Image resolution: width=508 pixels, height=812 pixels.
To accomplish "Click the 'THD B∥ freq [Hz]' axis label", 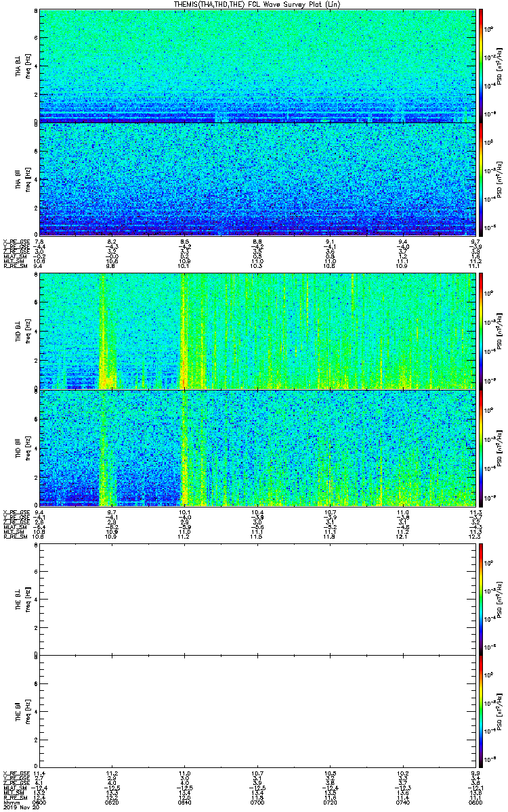I will tap(22, 447).
